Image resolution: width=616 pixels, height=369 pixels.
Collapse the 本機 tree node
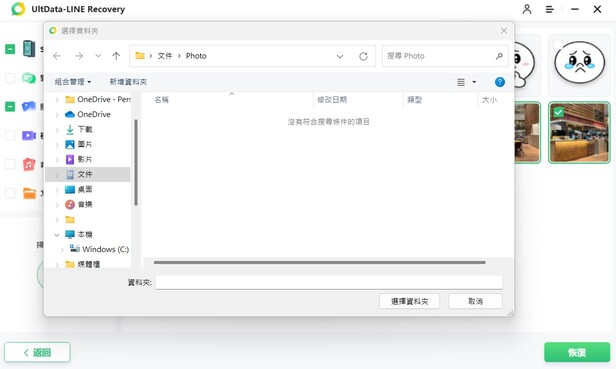57,235
